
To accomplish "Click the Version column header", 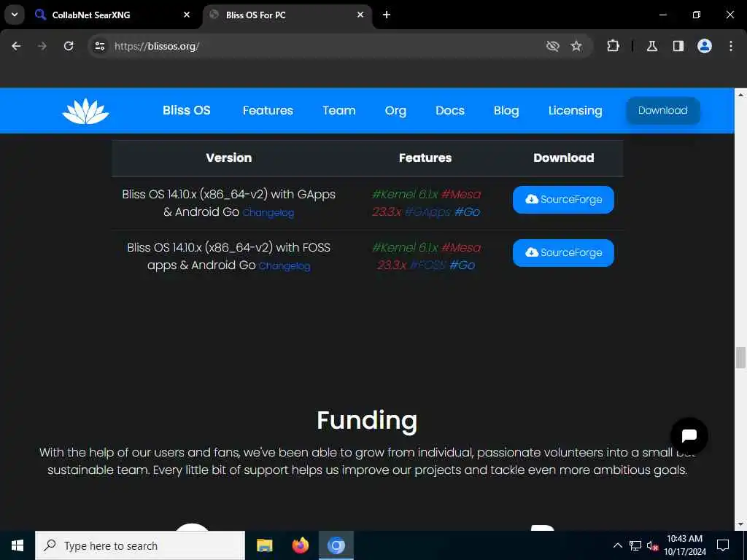I will 228,157.
